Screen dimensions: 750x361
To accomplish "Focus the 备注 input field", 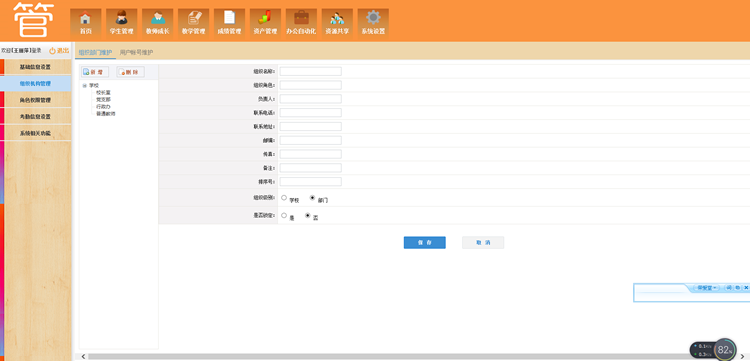I will [310, 168].
